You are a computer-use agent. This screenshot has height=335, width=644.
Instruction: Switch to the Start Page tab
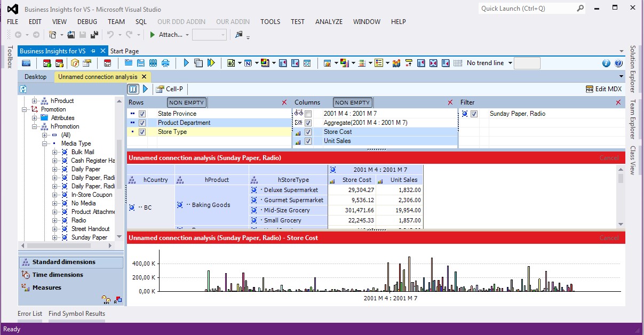(x=124, y=51)
